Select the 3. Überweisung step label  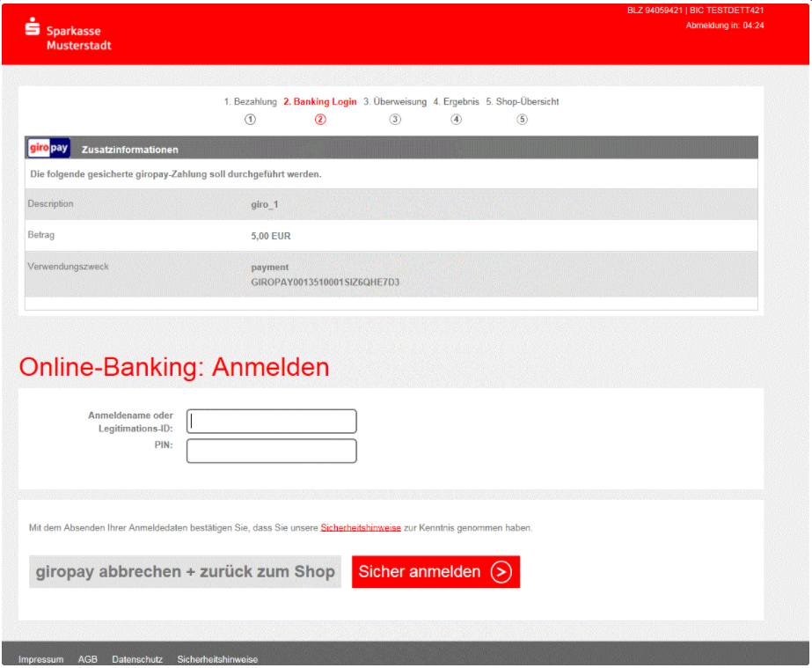pos(395,101)
